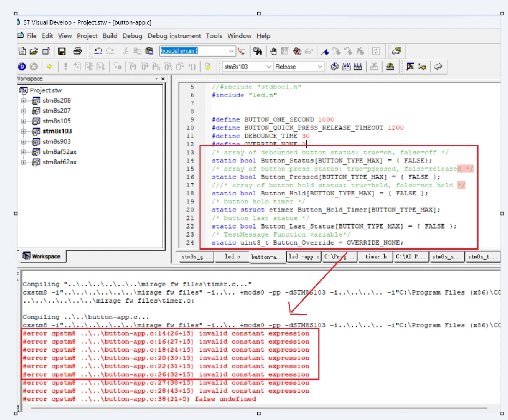Click the Undo arrow icon

coord(98,51)
